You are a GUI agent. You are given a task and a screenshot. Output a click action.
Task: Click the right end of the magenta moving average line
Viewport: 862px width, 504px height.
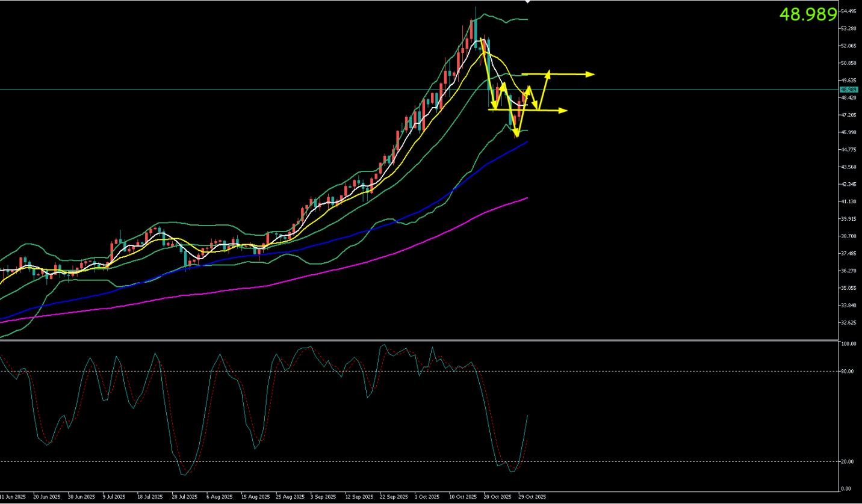[527, 198]
